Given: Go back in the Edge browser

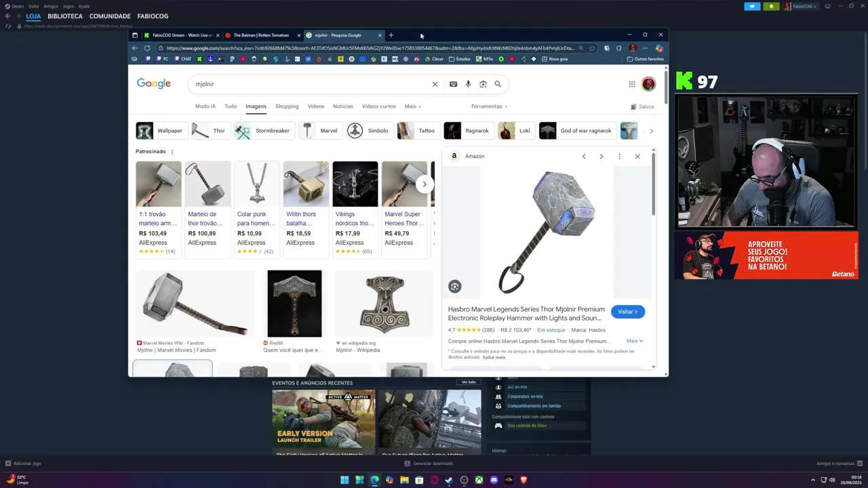Looking at the screenshot, I should pyautogui.click(x=134, y=48).
